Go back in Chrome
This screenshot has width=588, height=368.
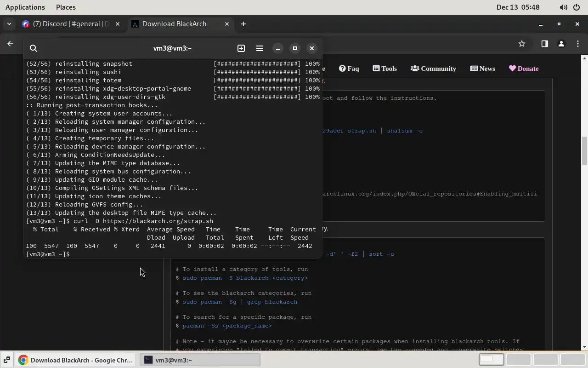coord(10,44)
